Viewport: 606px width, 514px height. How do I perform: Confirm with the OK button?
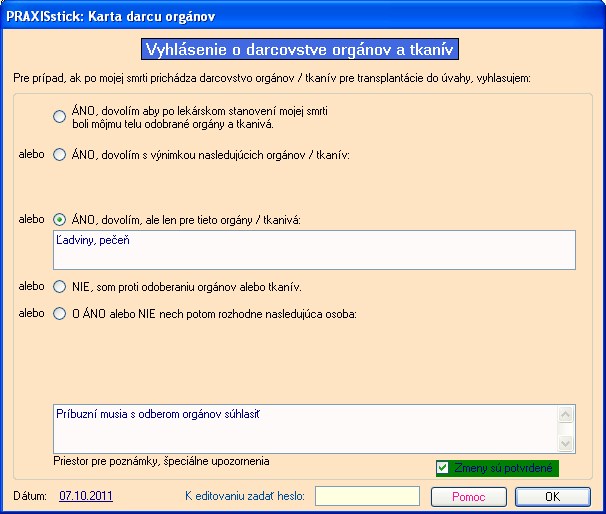coord(553,497)
